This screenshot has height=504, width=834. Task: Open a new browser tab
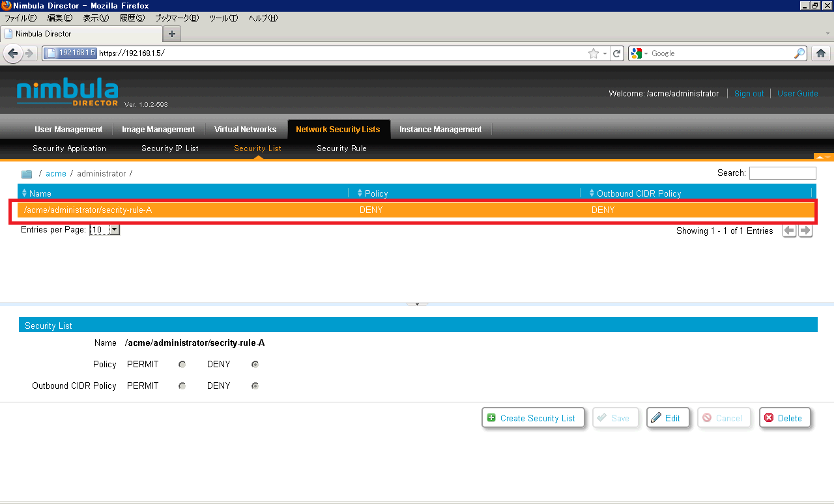point(172,34)
